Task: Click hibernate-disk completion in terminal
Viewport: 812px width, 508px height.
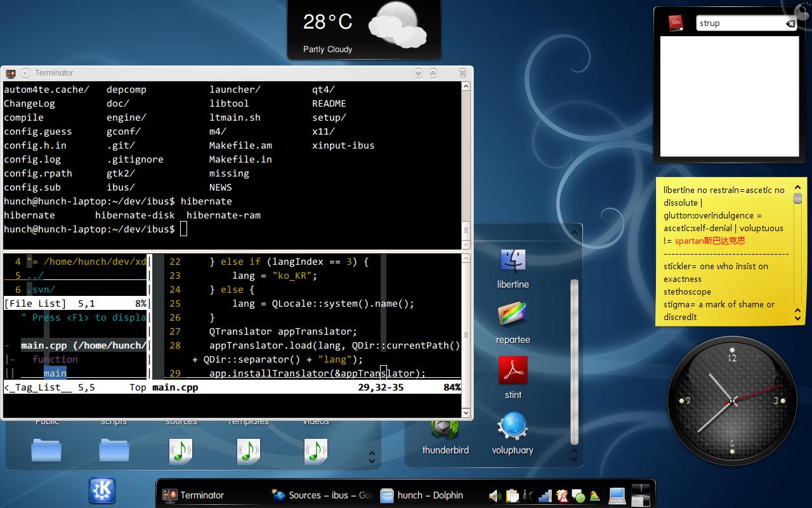Action: tap(134, 215)
